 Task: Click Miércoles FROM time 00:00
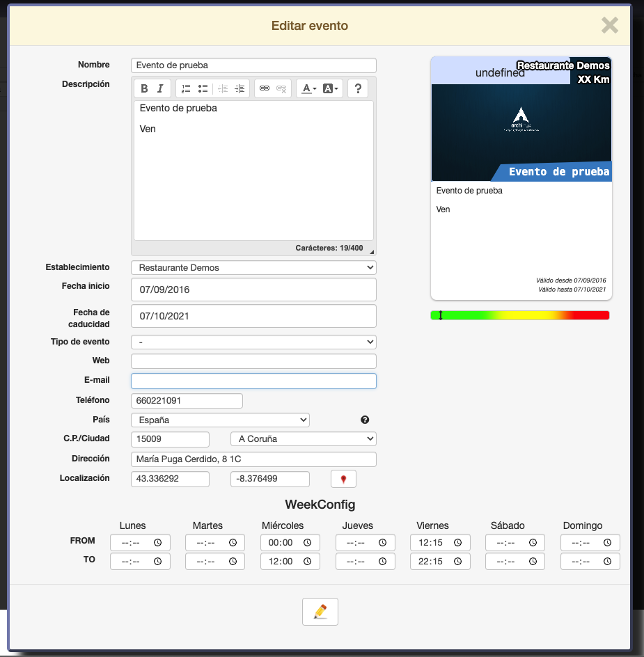click(x=281, y=543)
